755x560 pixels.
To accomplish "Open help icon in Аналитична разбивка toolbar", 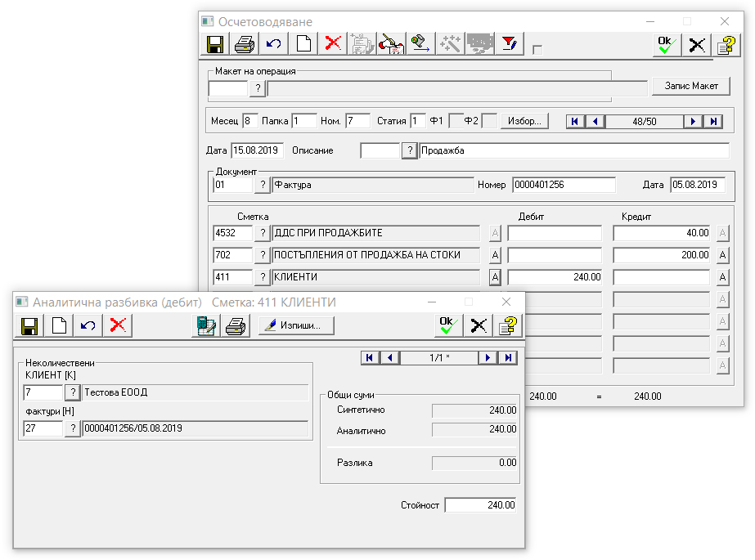I will [x=508, y=325].
